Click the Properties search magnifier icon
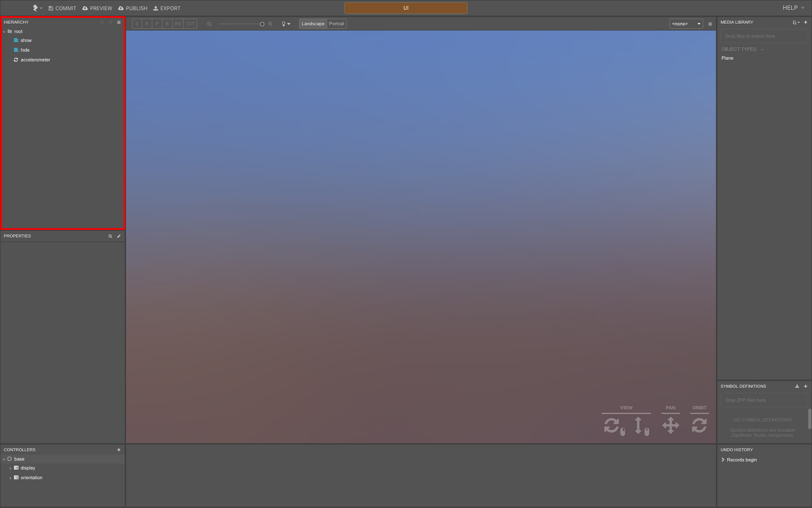The image size is (812, 508). click(x=110, y=236)
